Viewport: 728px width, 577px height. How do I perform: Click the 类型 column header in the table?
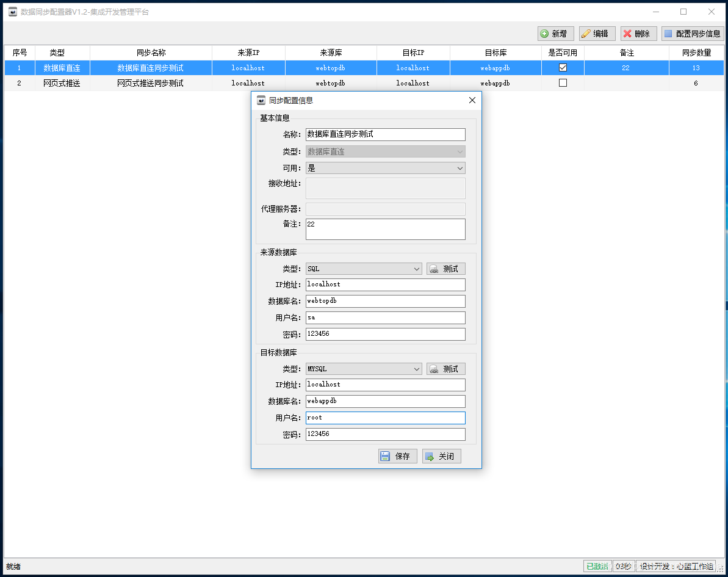pos(62,53)
